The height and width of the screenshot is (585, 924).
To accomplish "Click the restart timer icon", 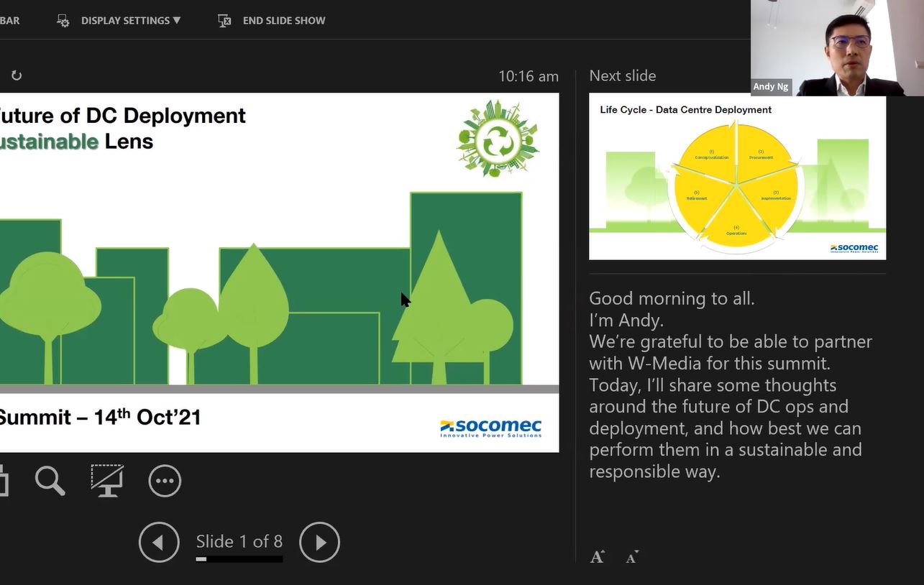I will point(17,75).
